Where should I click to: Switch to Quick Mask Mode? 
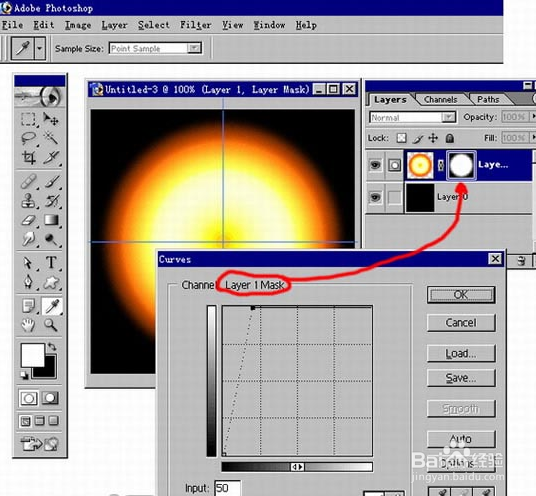coord(51,398)
